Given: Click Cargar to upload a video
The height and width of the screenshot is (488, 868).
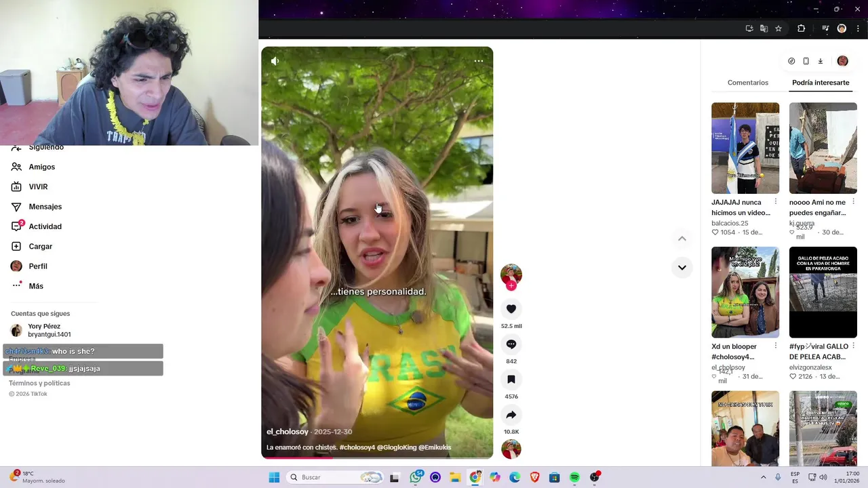Looking at the screenshot, I should (x=40, y=247).
